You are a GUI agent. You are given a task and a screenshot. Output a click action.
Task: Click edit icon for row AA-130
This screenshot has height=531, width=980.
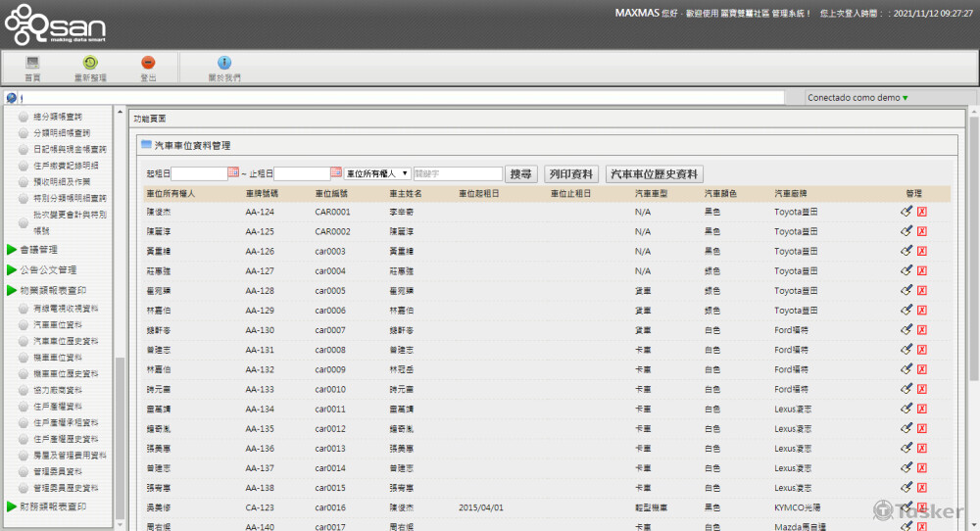pos(906,329)
